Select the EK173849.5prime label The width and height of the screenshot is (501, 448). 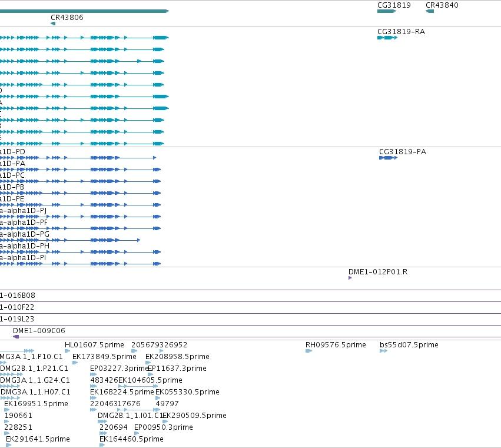pyautogui.click(x=104, y=357)
